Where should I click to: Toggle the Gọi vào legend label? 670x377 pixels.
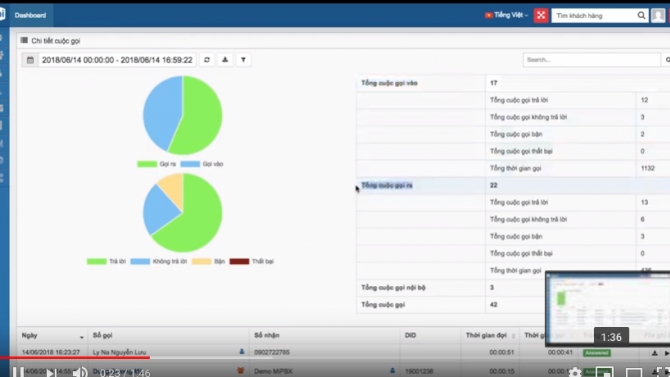coord(213,164)
